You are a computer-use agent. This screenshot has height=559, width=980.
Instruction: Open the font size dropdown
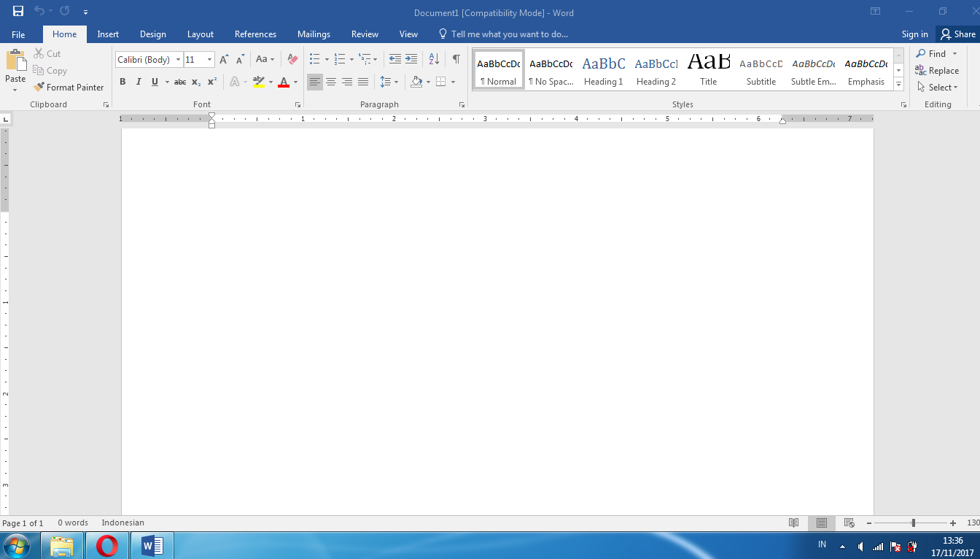coord(209,59)
